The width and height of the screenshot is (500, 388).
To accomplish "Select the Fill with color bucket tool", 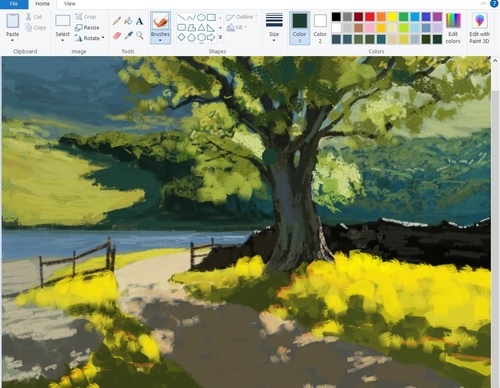I will (128, 21).
